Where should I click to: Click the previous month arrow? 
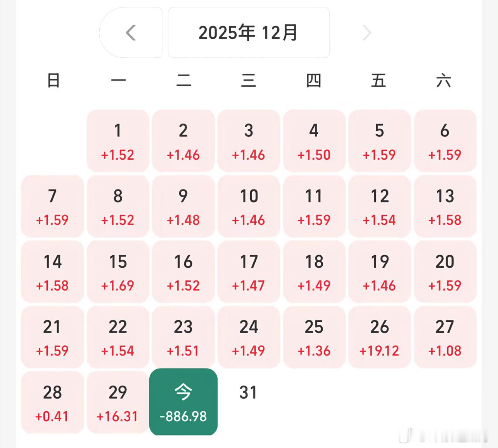(131, 33)
